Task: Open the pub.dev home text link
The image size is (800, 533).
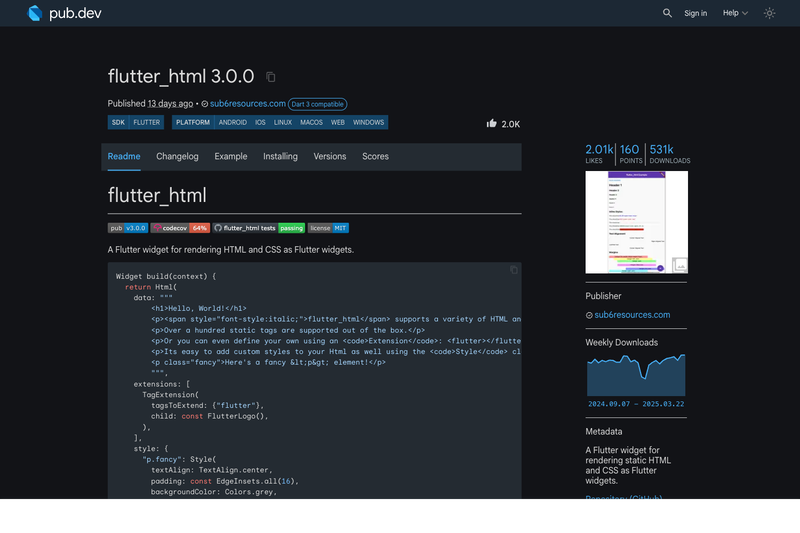Action: [x=75, y=13]
